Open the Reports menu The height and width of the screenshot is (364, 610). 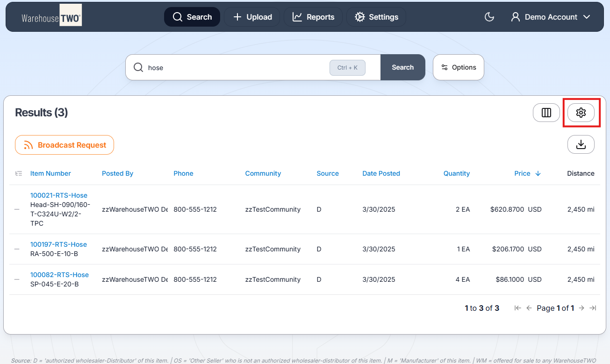point(313,17)
